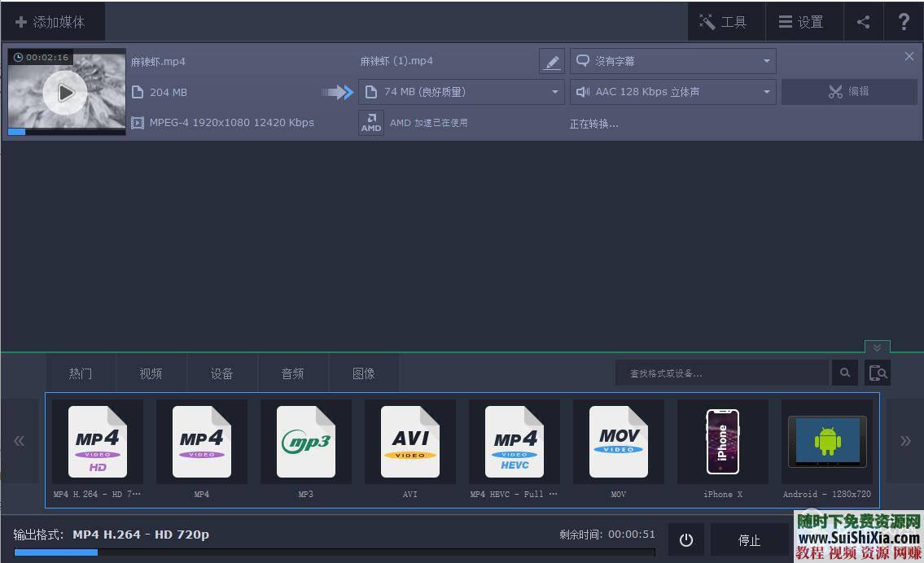Viewport: 924px width, 563px height.
Task: Open help using question mark icon
Action: [x=904, y=21]
